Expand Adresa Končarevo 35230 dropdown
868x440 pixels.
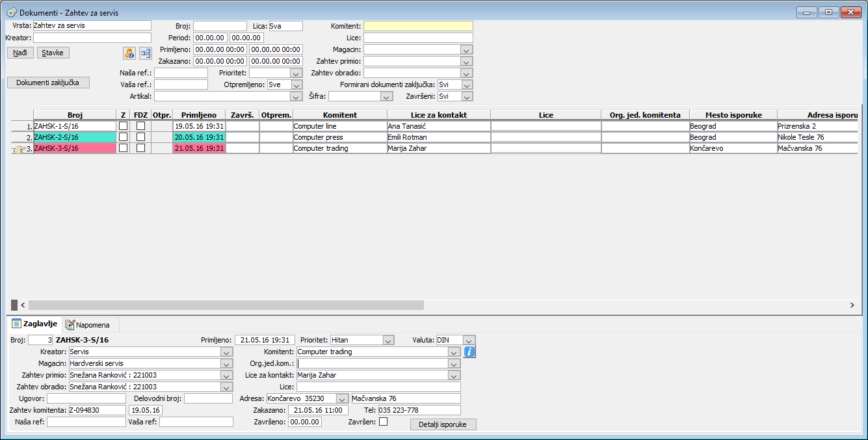pyautogui.click(x=342, y=398)
